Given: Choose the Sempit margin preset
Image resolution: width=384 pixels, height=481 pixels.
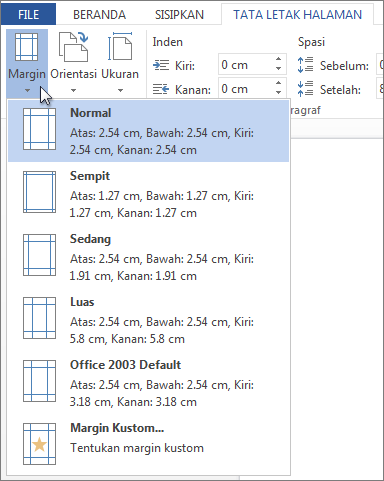Looking at the screenshot, I should coord(148,194).
